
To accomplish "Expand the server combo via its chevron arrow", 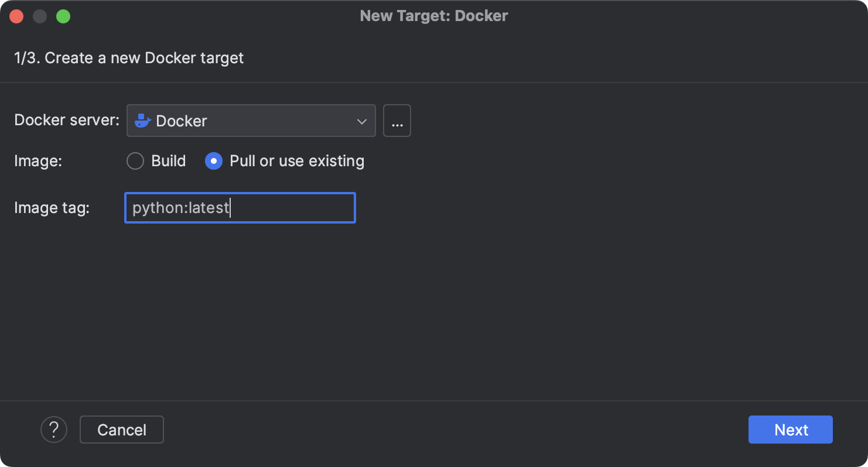I will tap(363, 121).
